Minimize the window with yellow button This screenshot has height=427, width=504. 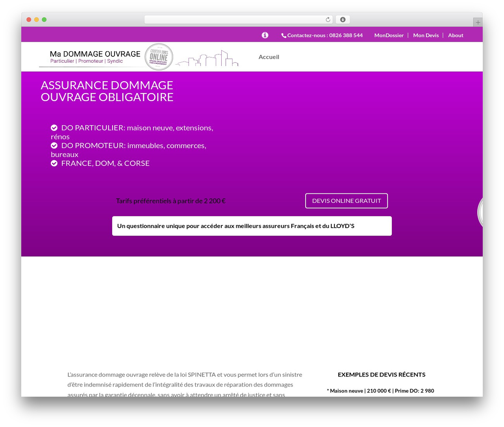[x=37, y=20]
